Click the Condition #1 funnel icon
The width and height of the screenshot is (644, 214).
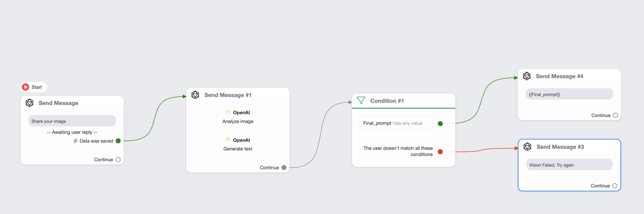click(361, 100)
